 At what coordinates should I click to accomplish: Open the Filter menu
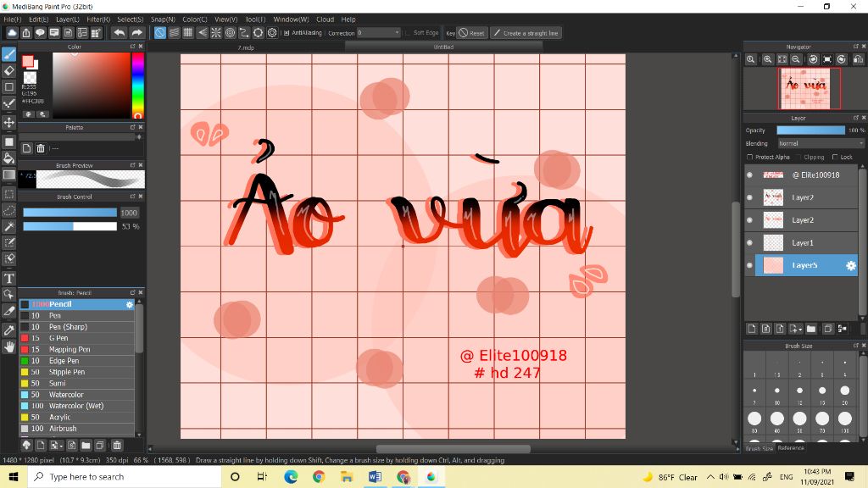click(x=98, y=19)
